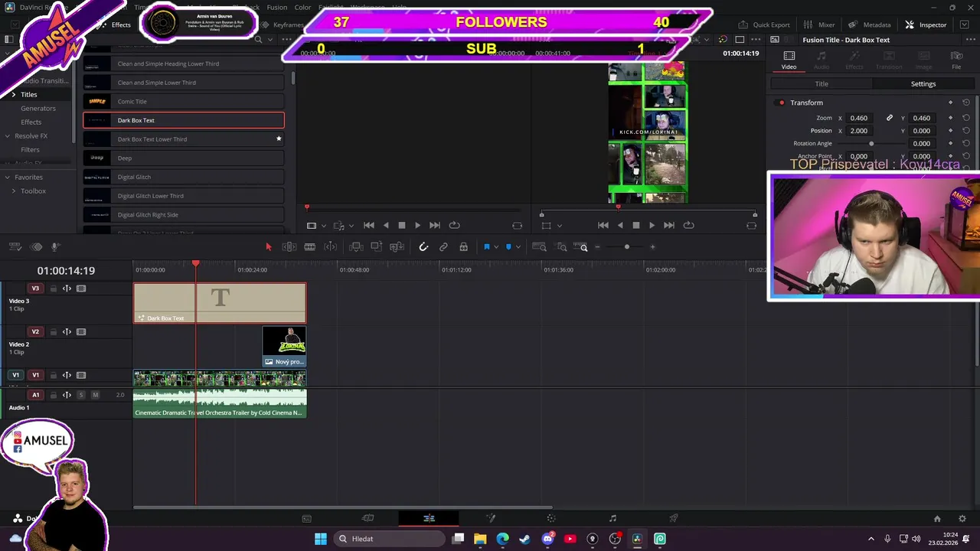Jump to first frame in source viewer
The height and width of the screenshot is (551, 980).
[368, 225]
